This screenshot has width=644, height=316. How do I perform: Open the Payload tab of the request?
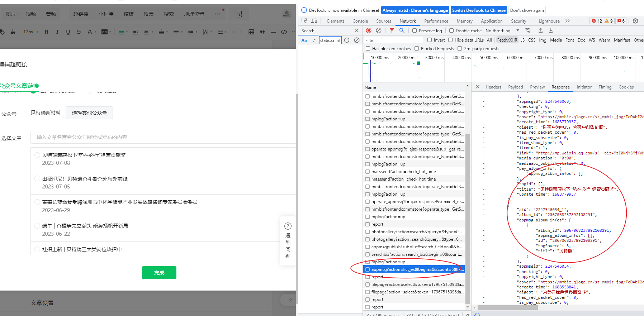516,87
